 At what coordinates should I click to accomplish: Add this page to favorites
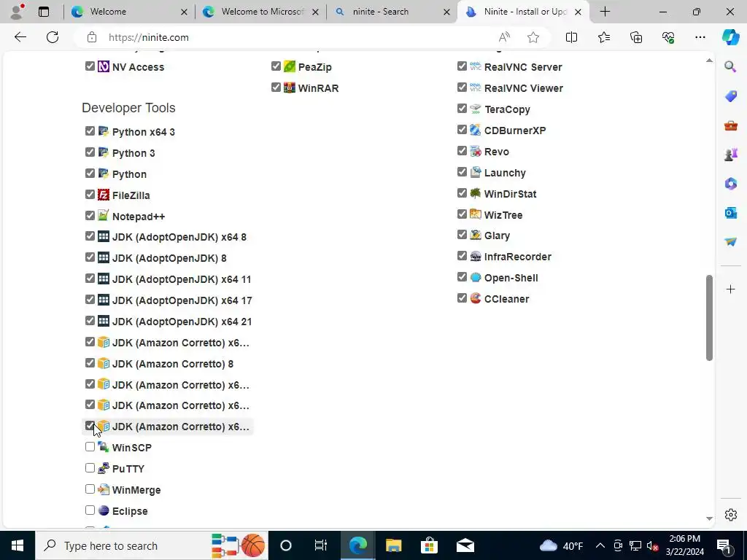533,37
